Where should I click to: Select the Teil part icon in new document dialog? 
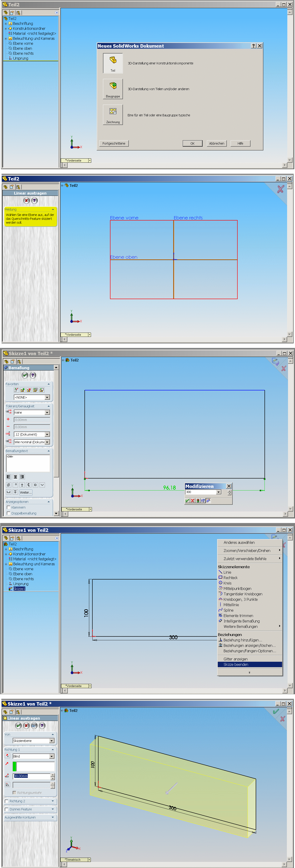[x=113, y=63]
